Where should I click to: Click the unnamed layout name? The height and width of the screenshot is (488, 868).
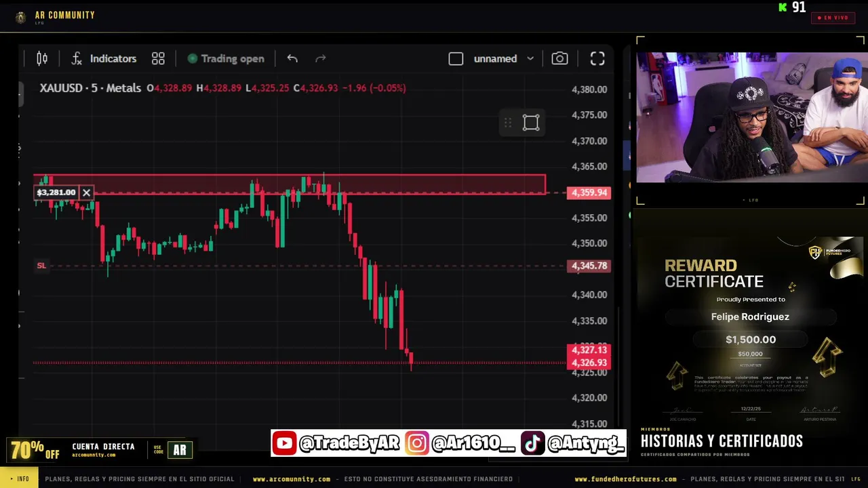pos(495,59)
